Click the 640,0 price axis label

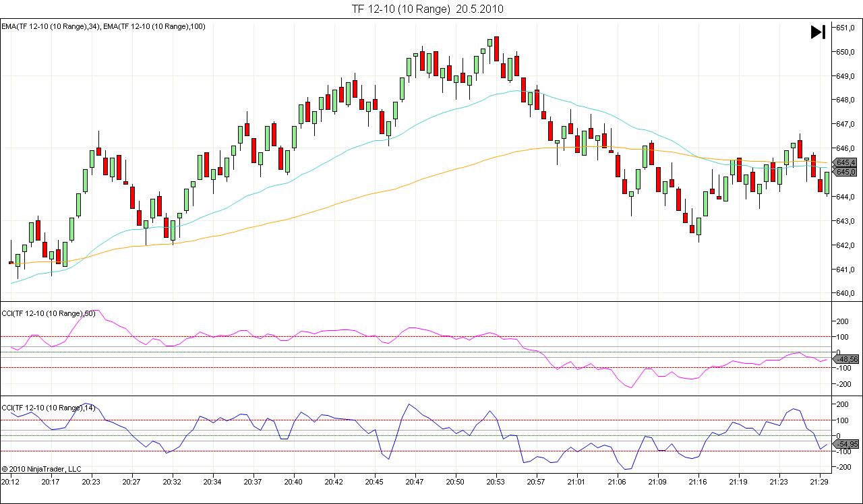click(x=846, y=293)
